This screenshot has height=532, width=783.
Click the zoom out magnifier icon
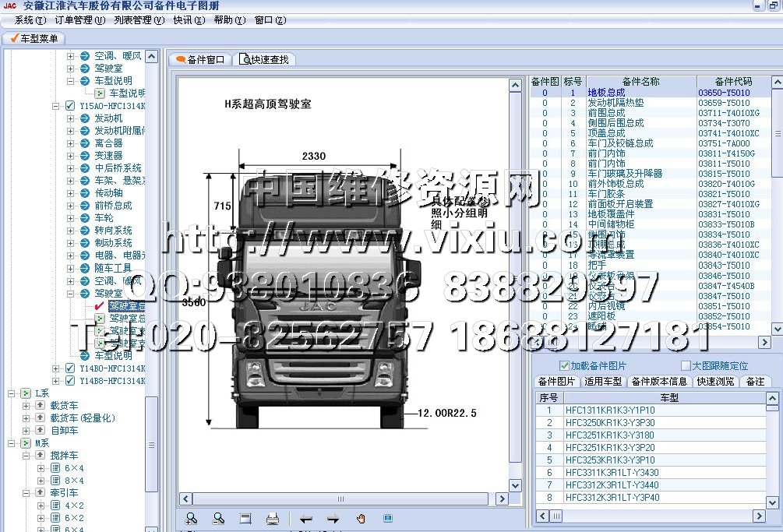pyautogui.click(x=219, y=519)
